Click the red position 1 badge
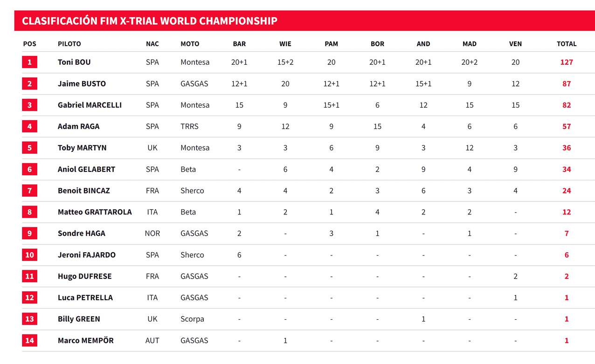The height and width of the screenshot is (364, 595). (x=29, y=62)
